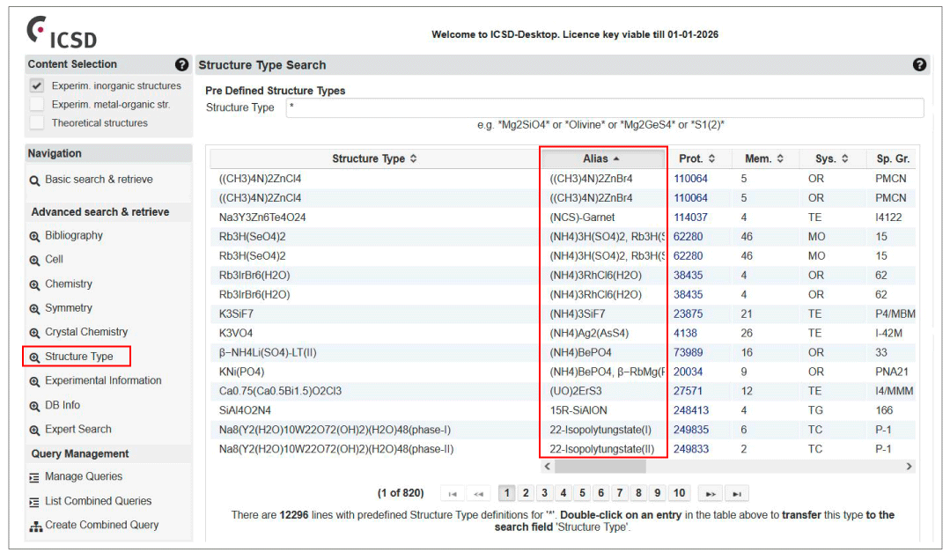The width and height of the screenshot is (950, 560).
Task: Open Symmetry search
Action: pyautogui.click(x=69, y=308)
